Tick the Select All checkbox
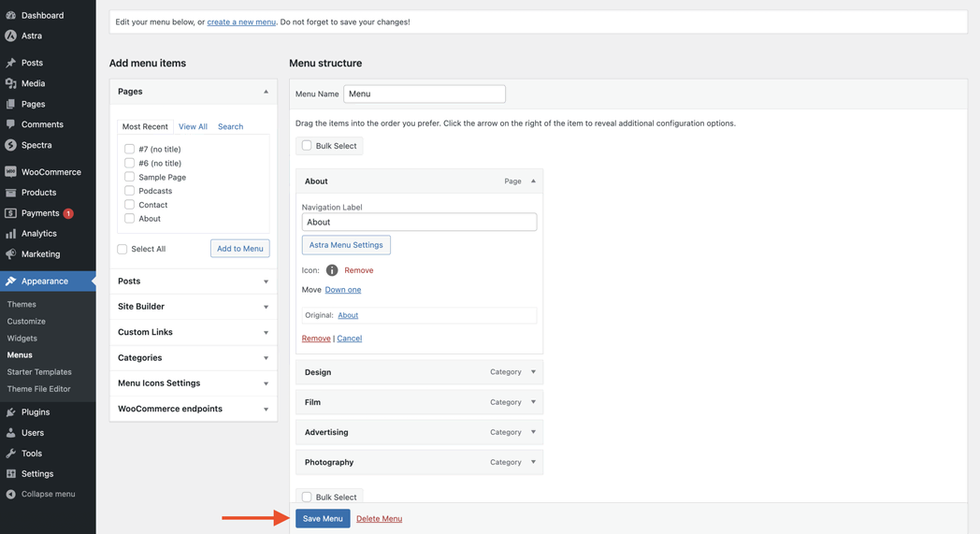This screenshot has width=980, height=534. pos(122,249)
